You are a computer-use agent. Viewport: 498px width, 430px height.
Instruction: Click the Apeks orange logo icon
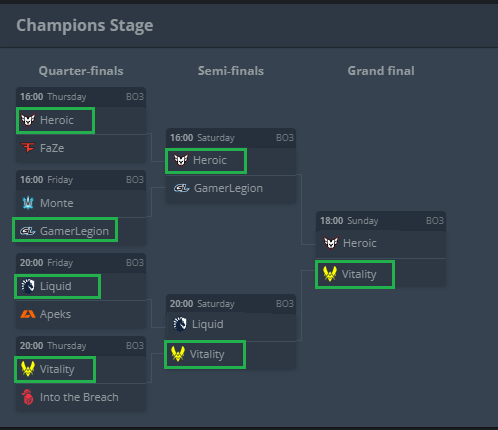pyautogui.click(x=28, y=314)
